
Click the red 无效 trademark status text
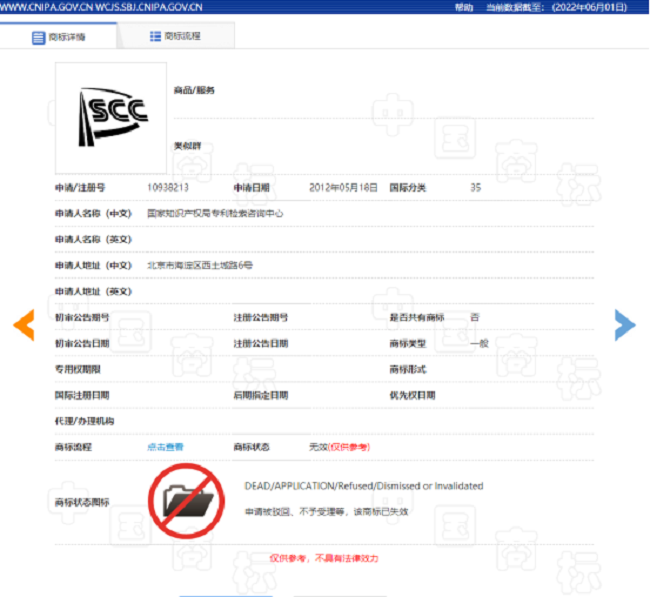318,447
